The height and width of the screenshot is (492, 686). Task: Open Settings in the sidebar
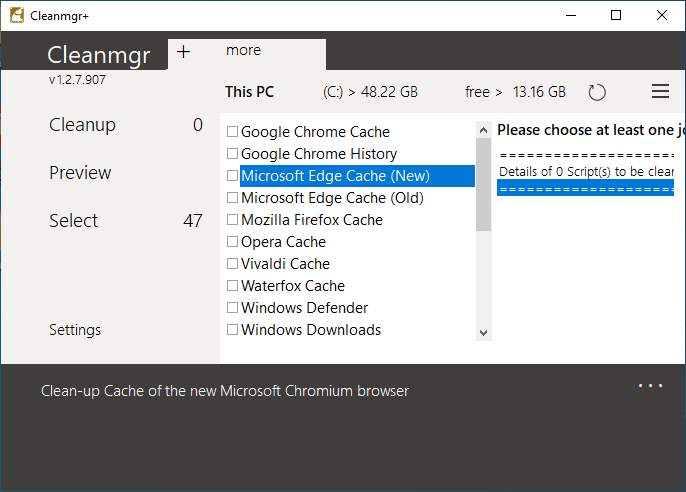point(75,330)
